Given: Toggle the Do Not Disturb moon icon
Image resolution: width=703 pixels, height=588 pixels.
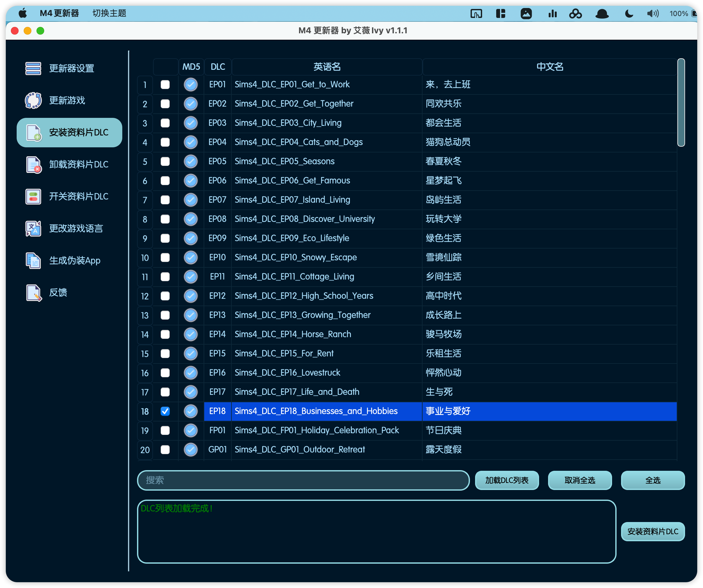Looking at the screenshot, I should tap(629, 13).
